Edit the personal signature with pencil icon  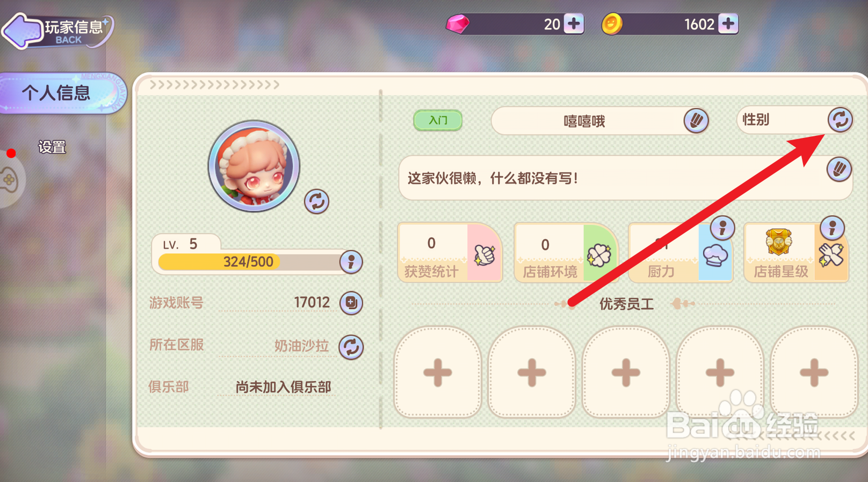(838, 170)
